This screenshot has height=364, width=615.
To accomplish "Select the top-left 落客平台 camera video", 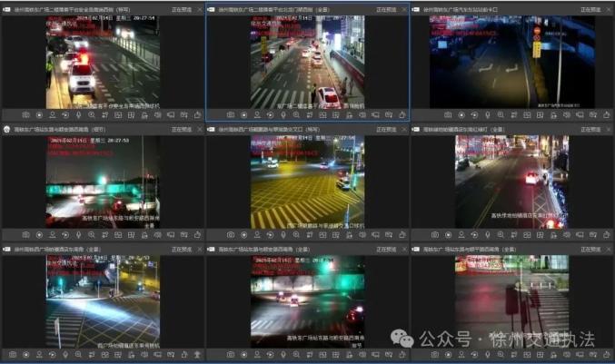I will pos(102,60).
